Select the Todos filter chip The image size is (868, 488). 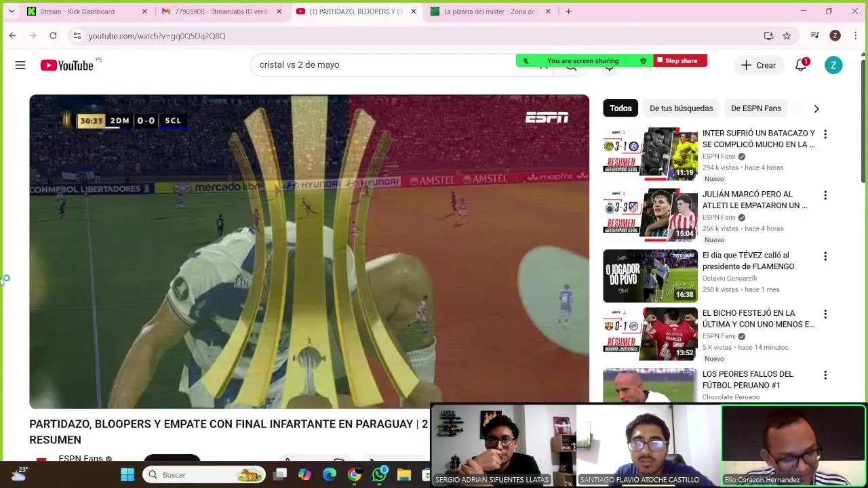(620, 108)
